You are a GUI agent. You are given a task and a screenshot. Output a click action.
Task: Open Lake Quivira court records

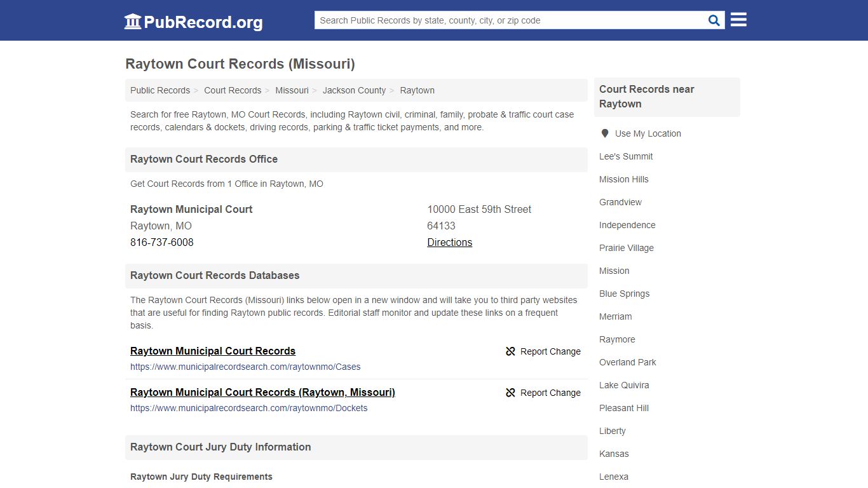point(624,385)
